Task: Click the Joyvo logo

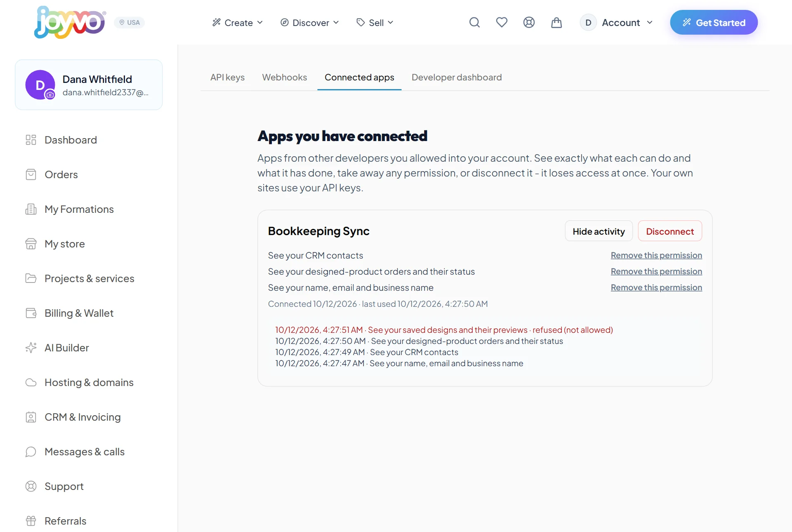Action: 69,22
